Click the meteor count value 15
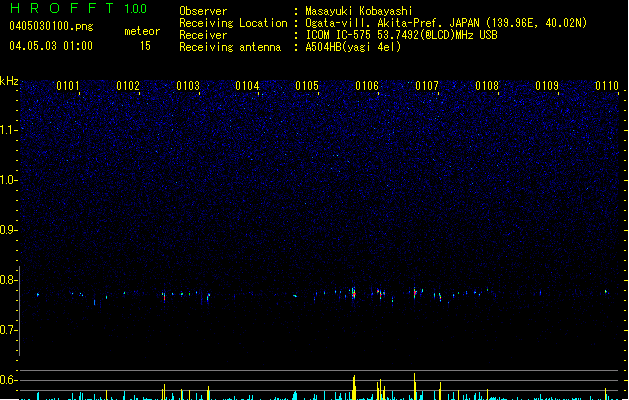 click(x=145, y=46)
